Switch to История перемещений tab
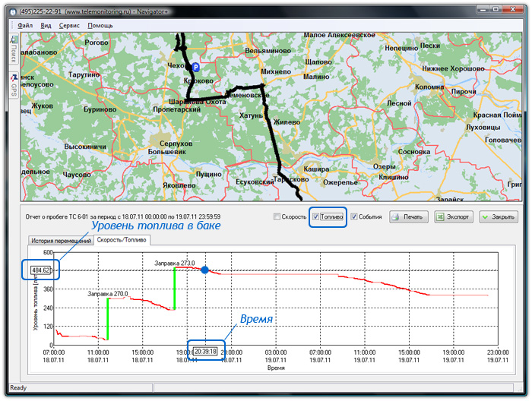Image resolution: width=532 pixels, height=401 pixels. (x=60, y=240)
